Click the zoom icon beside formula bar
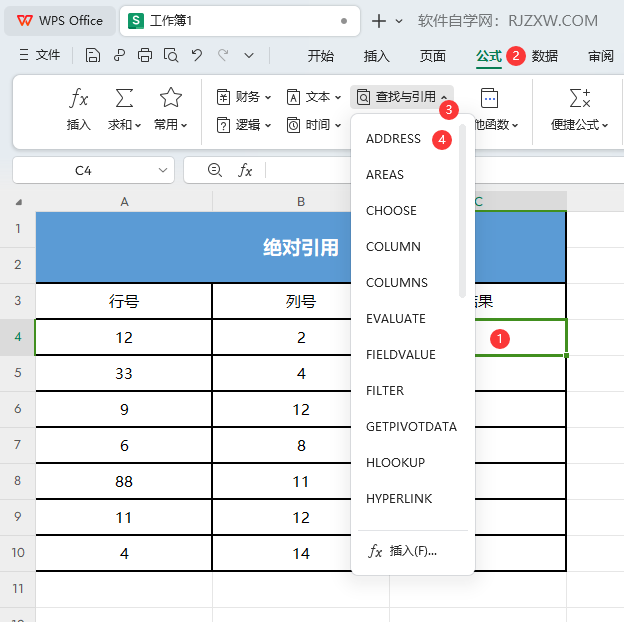The height and width of the screenshot is (622, 624). coord(214,171)
